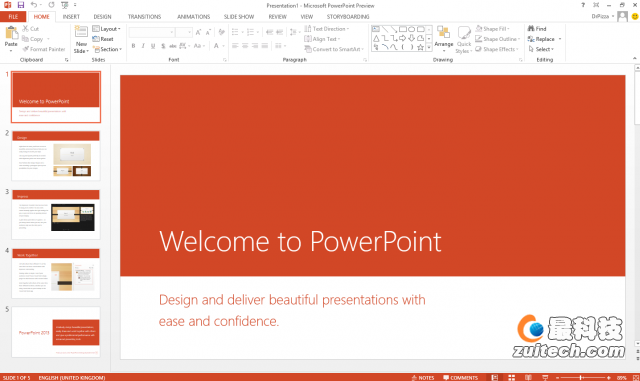Select slide 5 PowerPoint 2013 thumbnail

coord(56,332)
